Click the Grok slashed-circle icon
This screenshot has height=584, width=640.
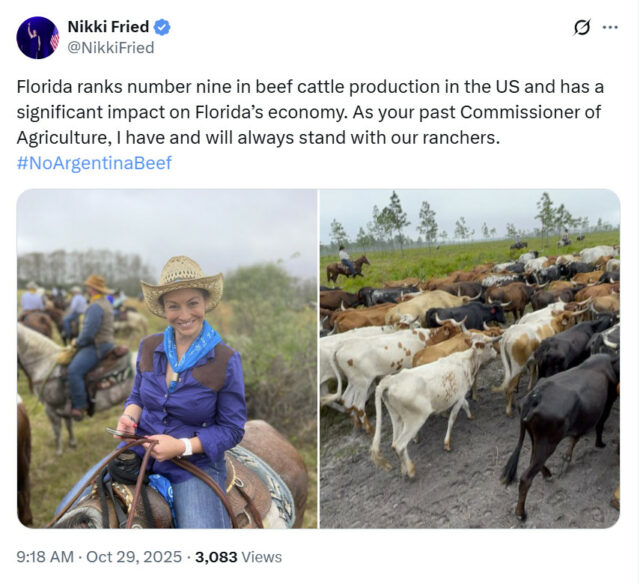(582, 27)
